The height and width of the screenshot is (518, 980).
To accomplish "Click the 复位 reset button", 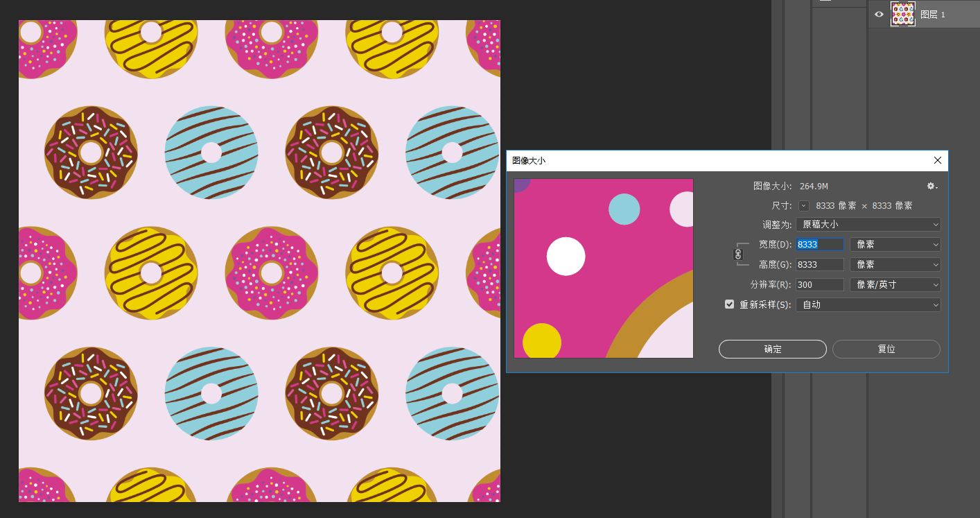I will 886,349.
